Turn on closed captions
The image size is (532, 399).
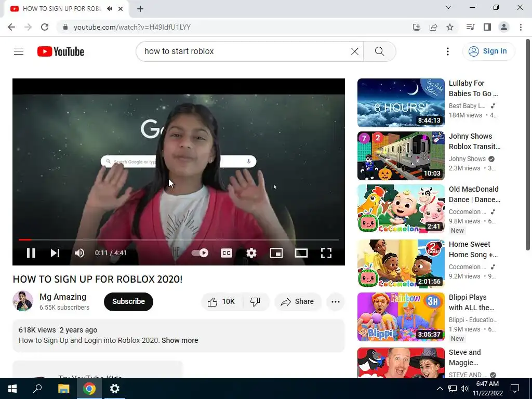click(x=227, y=253)
